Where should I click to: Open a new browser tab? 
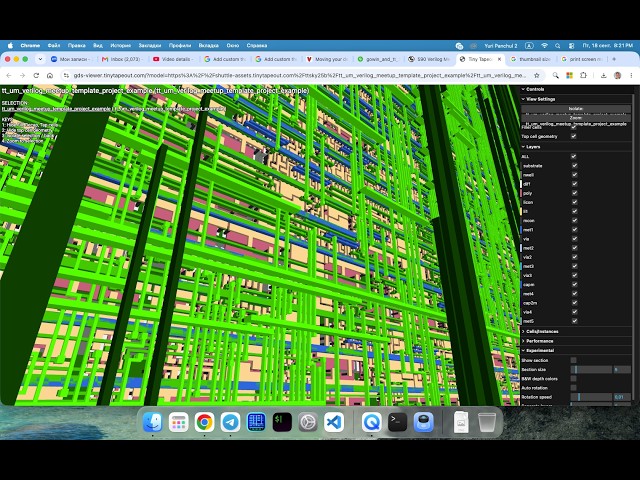[614, 59]
